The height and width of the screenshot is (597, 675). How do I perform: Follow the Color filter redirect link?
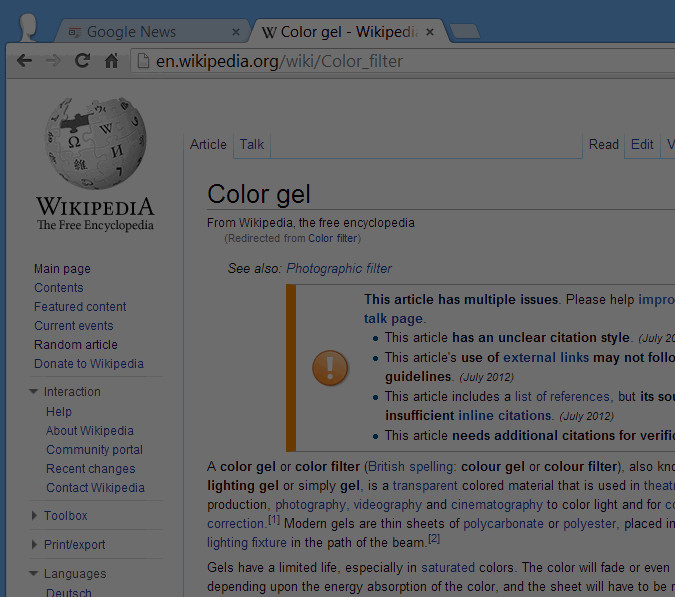pyautogui.click(x=333, y=238)
